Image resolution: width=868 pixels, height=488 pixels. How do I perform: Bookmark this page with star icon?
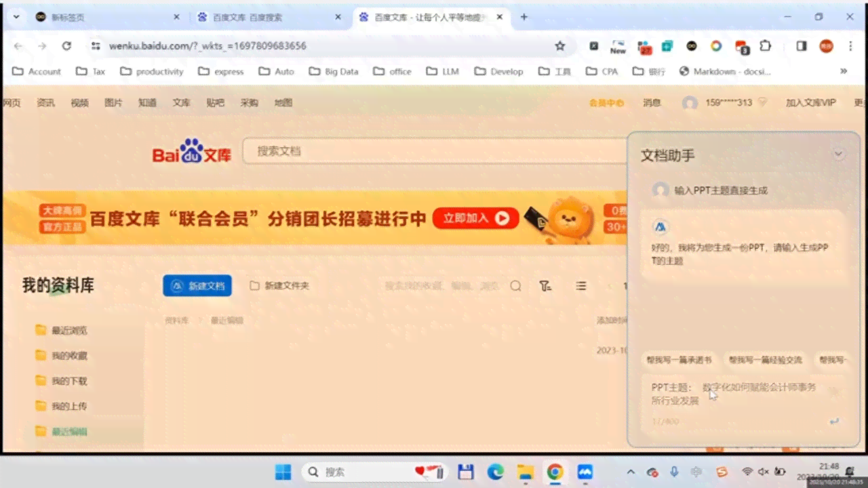tap(560, 46)
